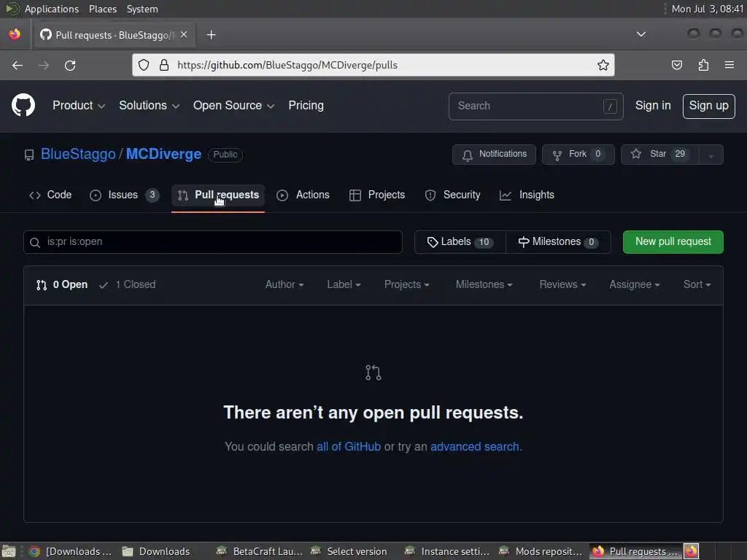Screen dimensions: 747x560
Task: Click the Sign up button
Action: [708, 106]
